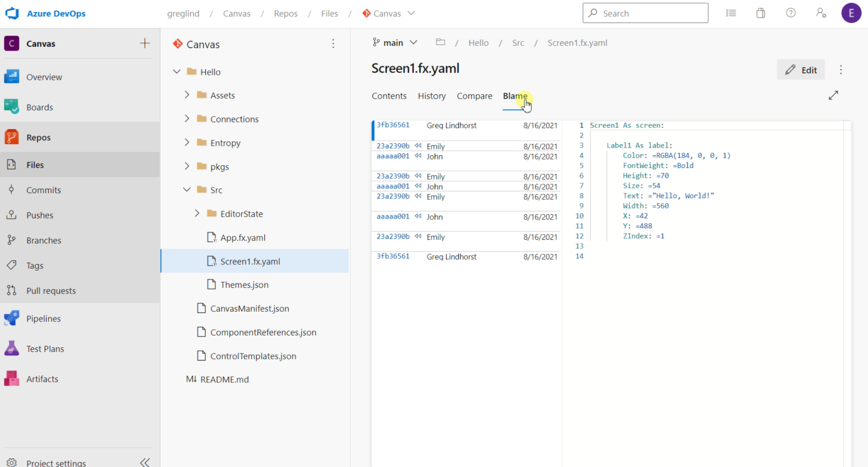Click the Test Plans flask icon
The width and height of the screenshot is (868, 467).
click(x=11, y=348)
